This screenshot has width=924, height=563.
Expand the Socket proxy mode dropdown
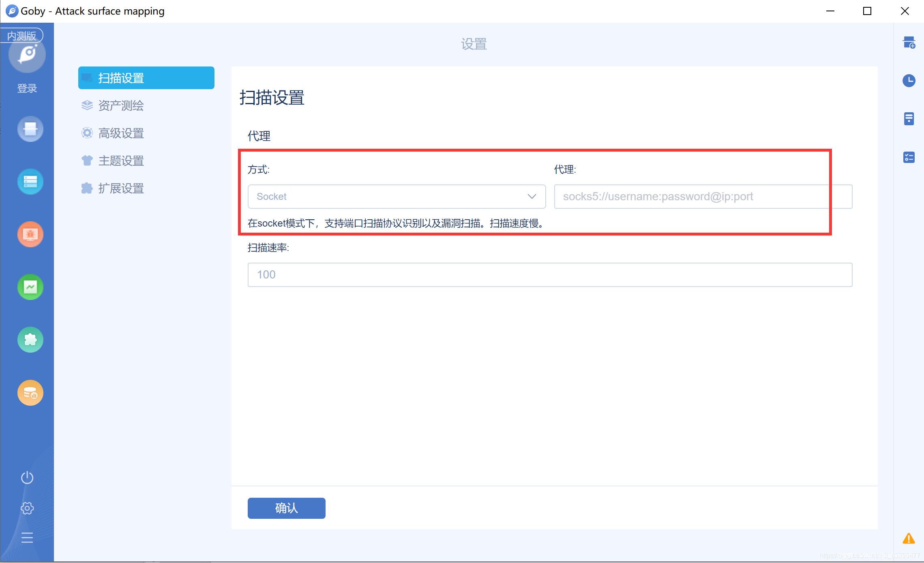(x=396, y=197)
